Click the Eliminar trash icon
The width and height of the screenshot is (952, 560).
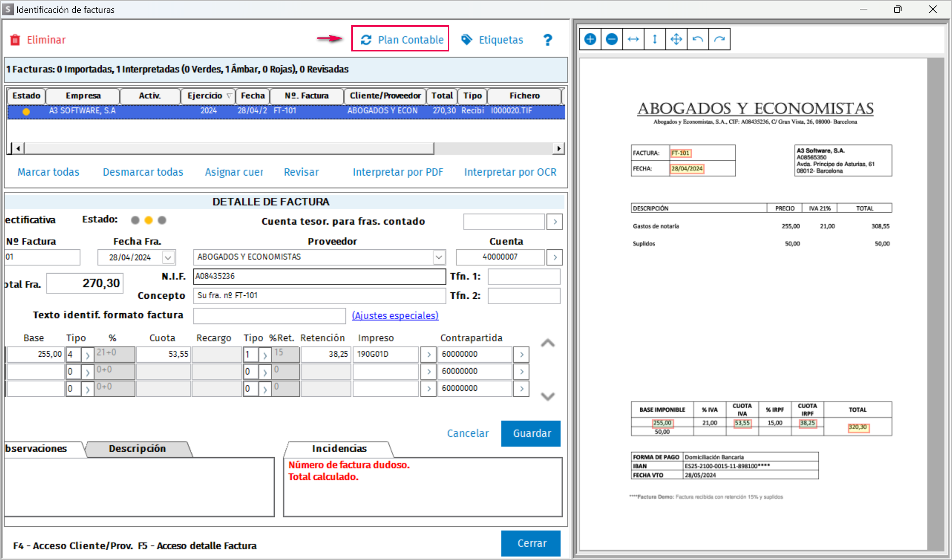[15, 40]
